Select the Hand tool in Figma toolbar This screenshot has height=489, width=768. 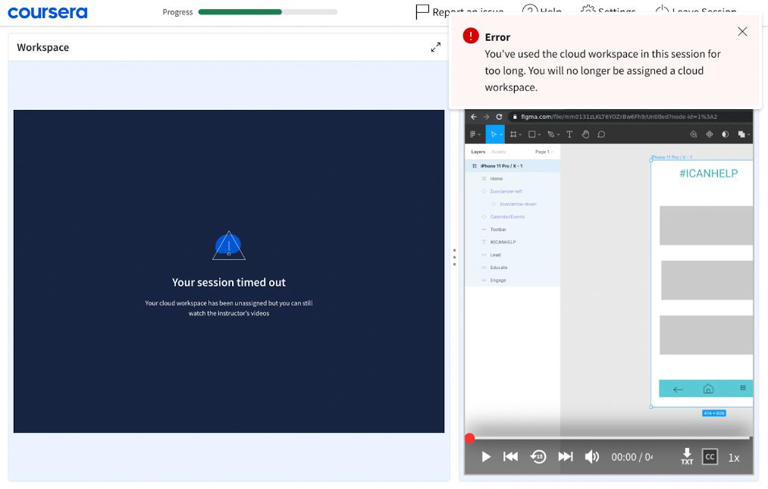coord(585,134)
